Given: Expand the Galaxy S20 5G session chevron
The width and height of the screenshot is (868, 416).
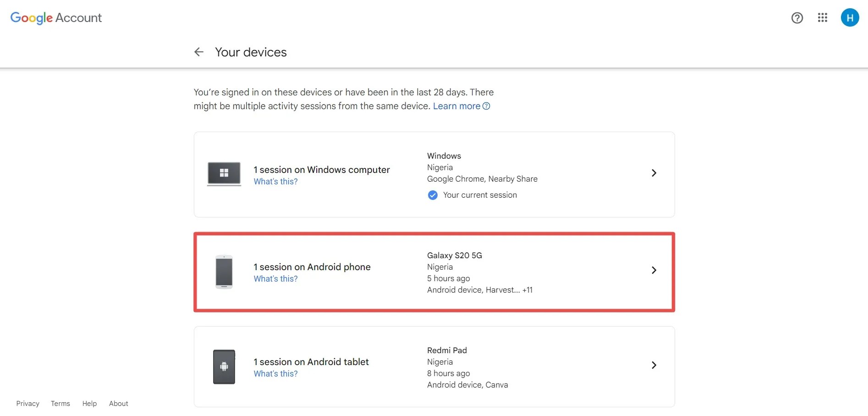Looking at the screenshot, I should (654, 270).
